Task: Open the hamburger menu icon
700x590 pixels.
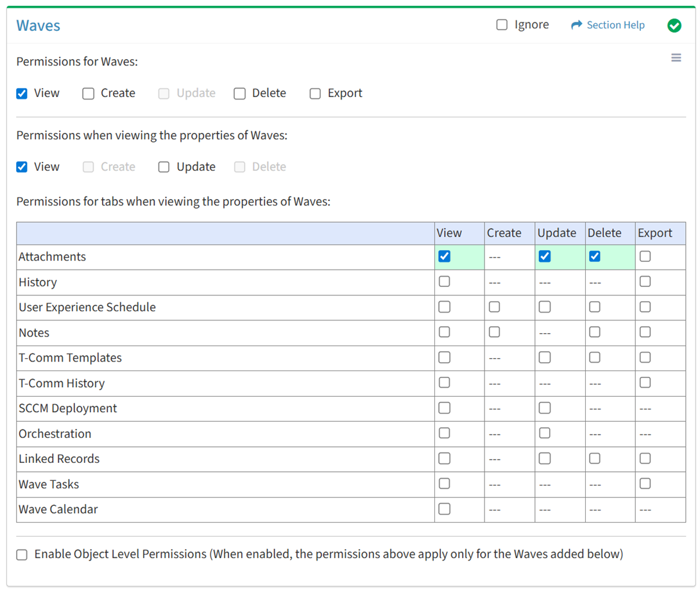Action: pos(676,58)
